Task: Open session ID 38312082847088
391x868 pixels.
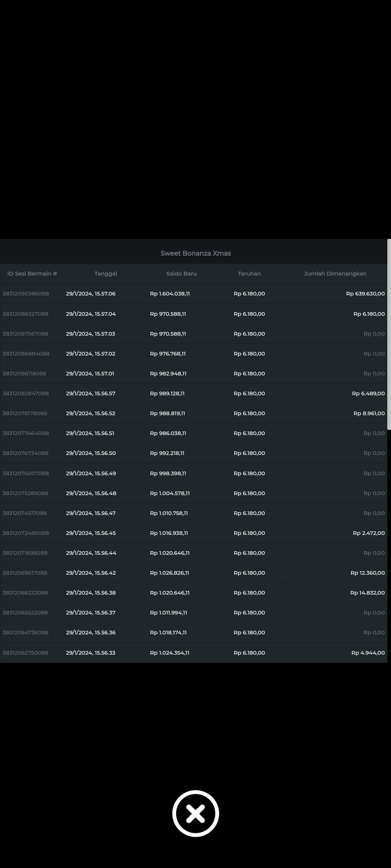Action: [x=26, y=393]
